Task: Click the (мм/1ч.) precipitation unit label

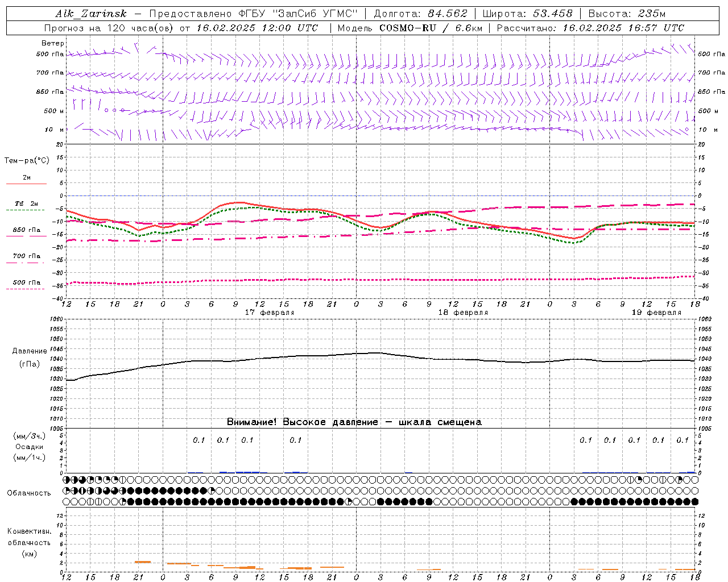Action: point(29,458)
